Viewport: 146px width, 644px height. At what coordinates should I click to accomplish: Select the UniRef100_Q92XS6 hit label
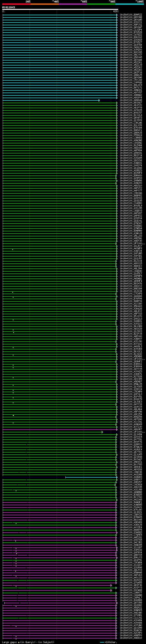click(x=131, y=161)
